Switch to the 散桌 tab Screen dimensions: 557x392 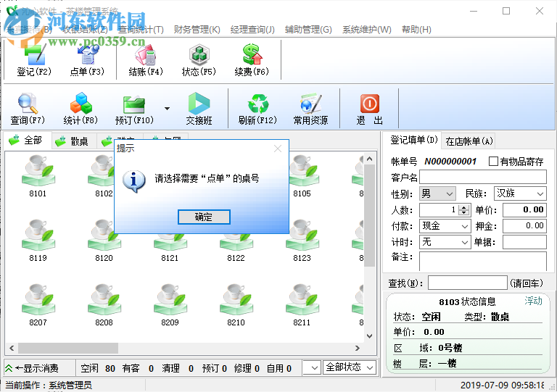point(74,141)
